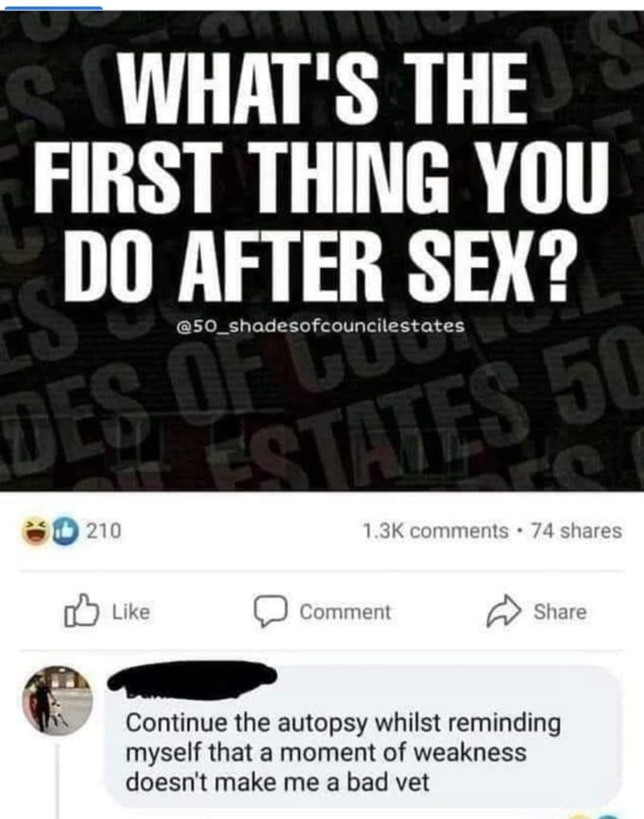Open the 1.3K comments link

coord(435,531)
